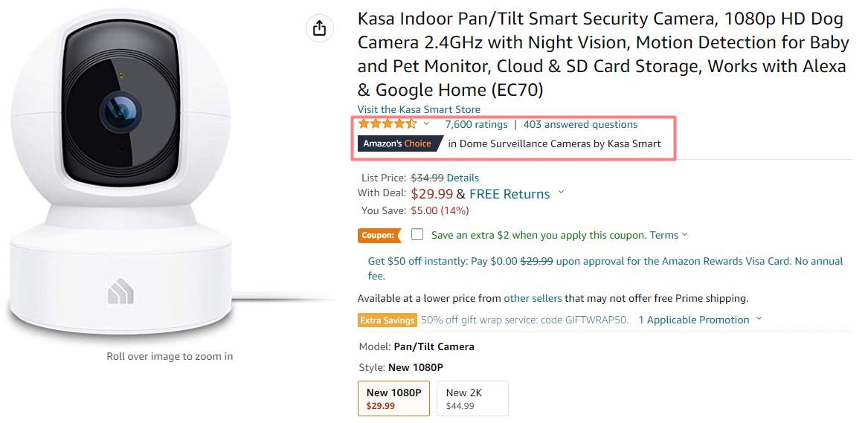Viewport: 868px width, 423px height.
Task: Expand the star ratings dropdown arrow
Action: (426, 124)
